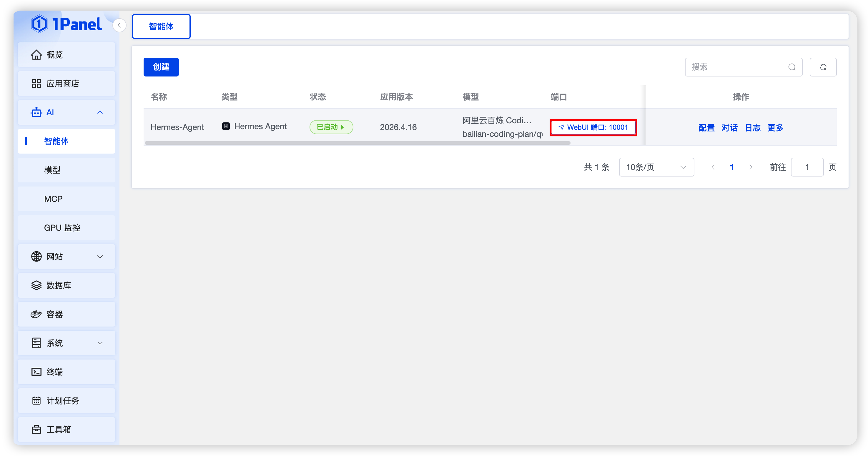Screen dimensions: 868x456
Task: Click the 搜索 input field
Action: coord(743,67)
